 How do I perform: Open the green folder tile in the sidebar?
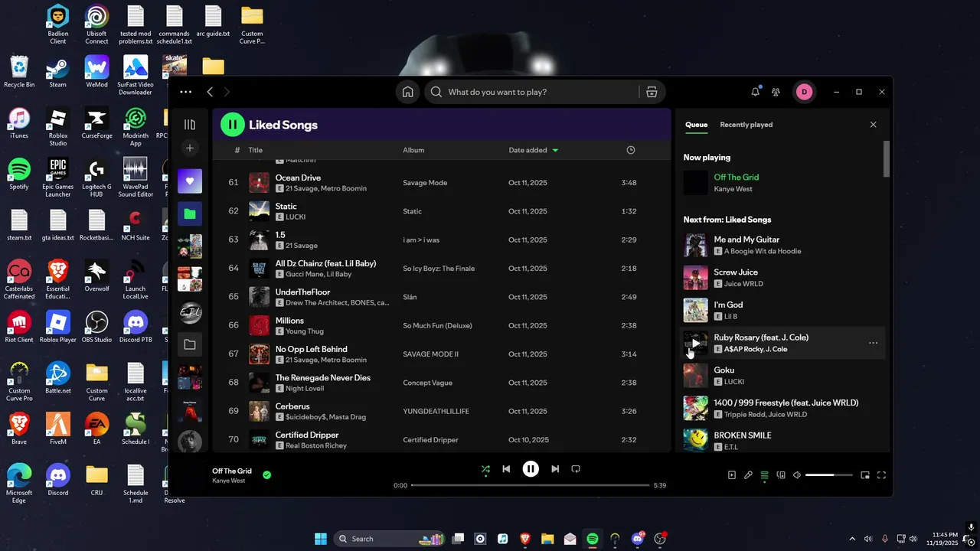pos(190,214)
